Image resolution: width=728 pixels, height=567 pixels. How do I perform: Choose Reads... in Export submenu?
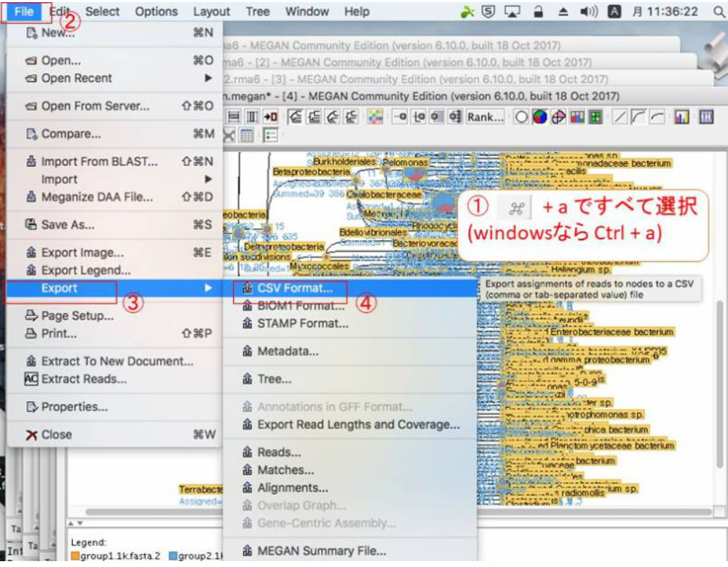coord(351,452)
